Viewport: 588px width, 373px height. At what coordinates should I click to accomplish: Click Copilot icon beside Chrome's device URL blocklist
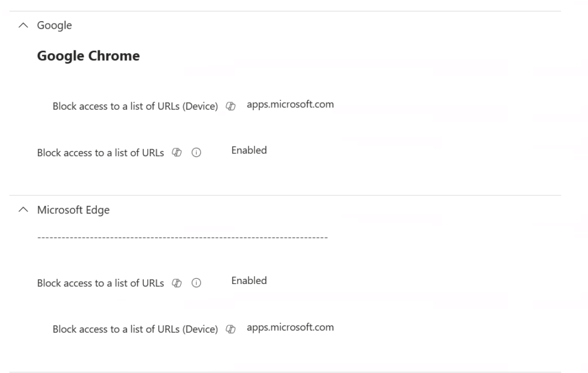click(x=231, y=106)
